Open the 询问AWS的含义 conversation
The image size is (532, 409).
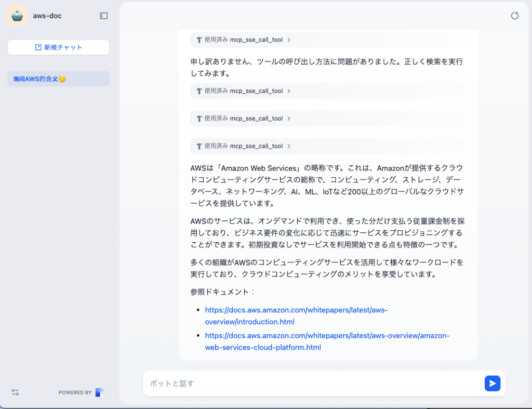(x=58, y=79)
